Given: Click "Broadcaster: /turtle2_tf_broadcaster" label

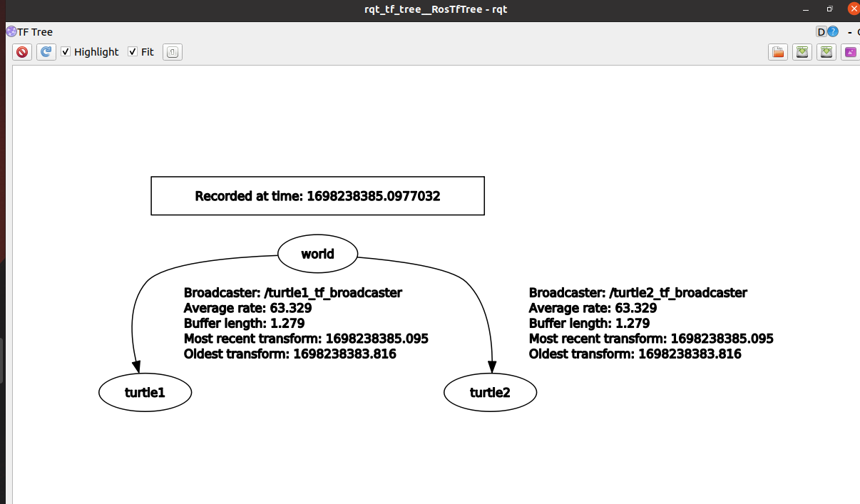Looking at the screenshot, I should click(638, 292).
